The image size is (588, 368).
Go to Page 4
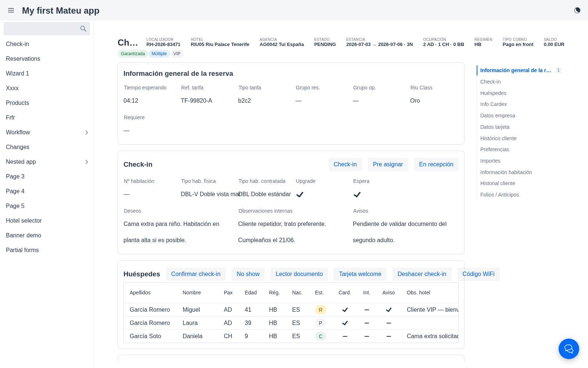47,191
